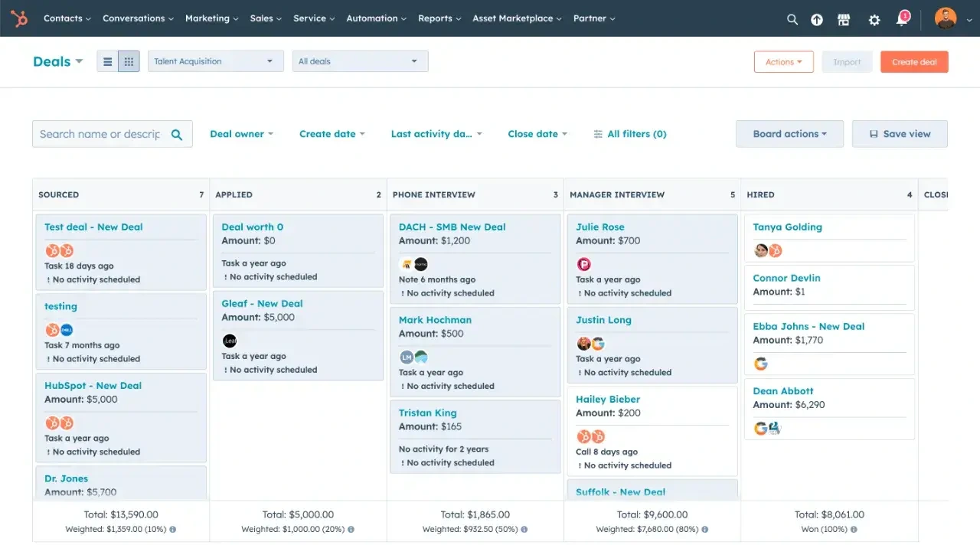Open the Board actions dropdown
This screenshot has height=545, width=980.
(x=789, y=134)
